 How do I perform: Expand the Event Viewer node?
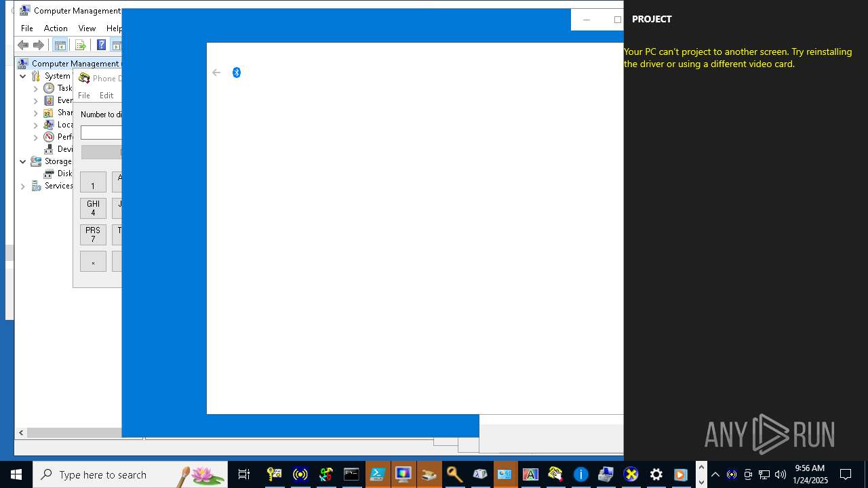(36, 100)
